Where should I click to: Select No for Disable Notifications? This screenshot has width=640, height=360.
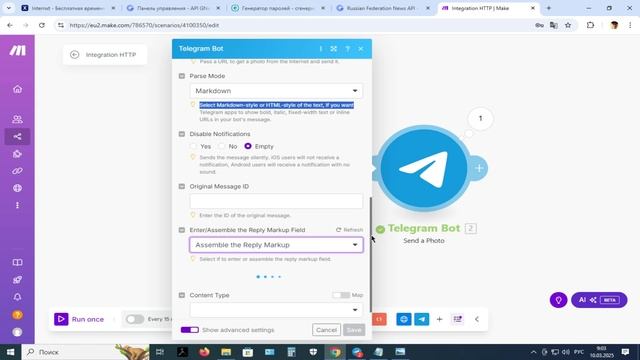pos(221,146)
